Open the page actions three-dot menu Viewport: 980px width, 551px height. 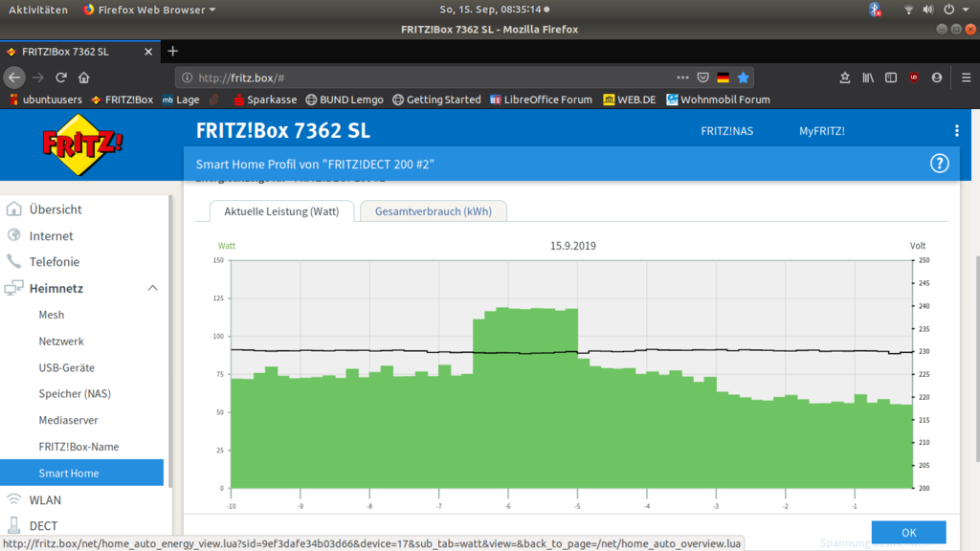[682, 77]
